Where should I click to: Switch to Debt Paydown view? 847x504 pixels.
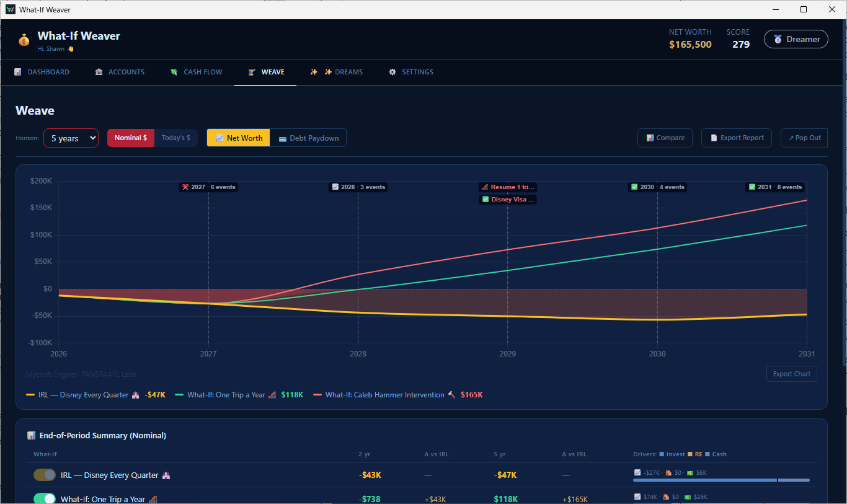point(308,138)
